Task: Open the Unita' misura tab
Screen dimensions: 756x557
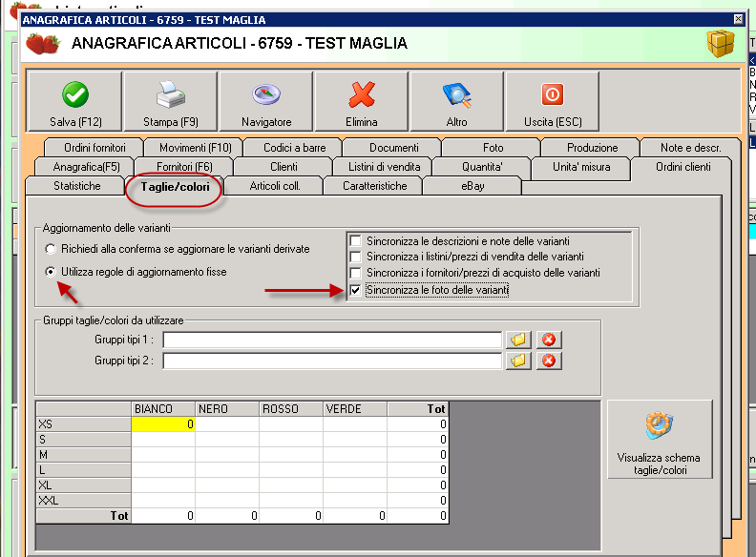Action: point(581,167)
